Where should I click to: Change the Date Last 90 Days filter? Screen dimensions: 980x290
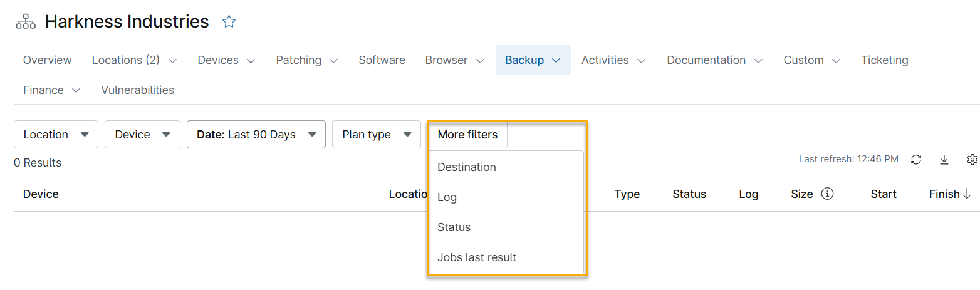(256, 135)
